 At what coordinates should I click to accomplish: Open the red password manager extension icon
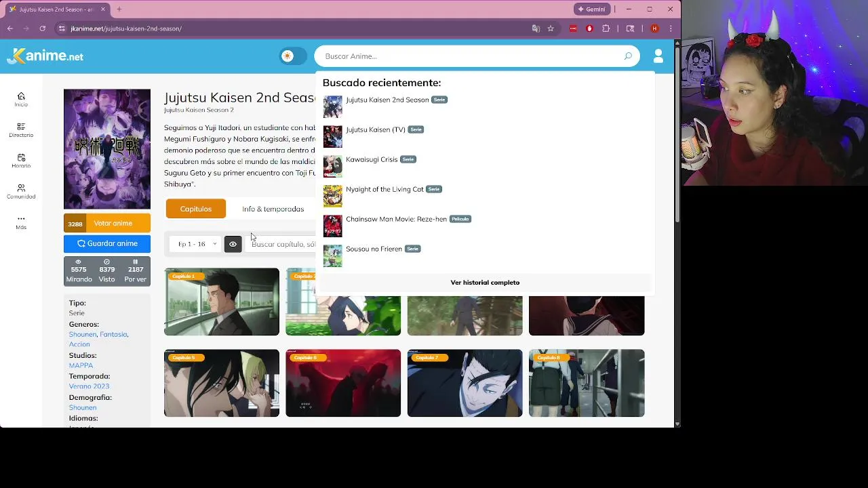pos(573,28)
